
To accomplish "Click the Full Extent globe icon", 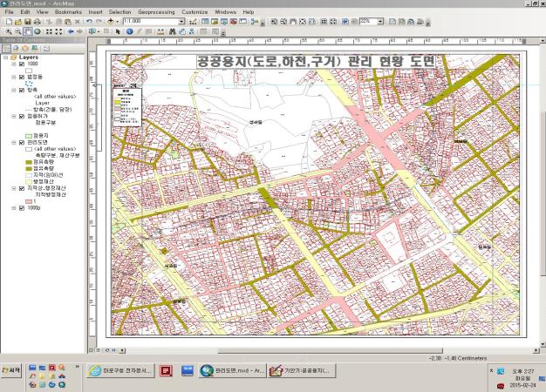I will point(37,31).
